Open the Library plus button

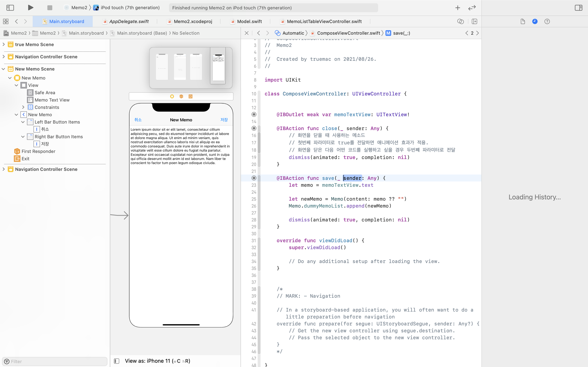(x=458, y=8)
